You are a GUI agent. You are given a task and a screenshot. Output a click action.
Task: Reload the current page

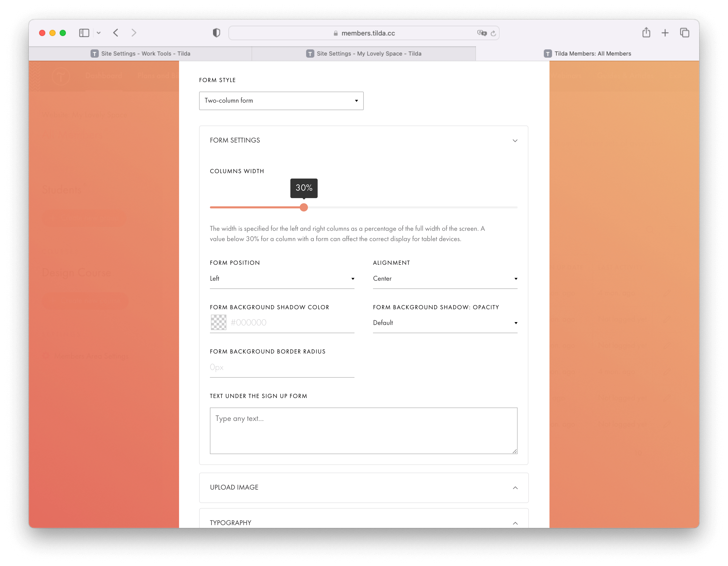[494, 33]
